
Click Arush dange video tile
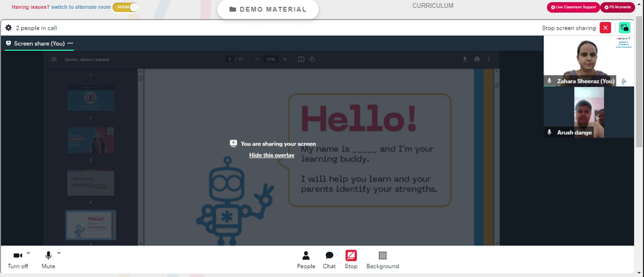[x=589, y=112]
